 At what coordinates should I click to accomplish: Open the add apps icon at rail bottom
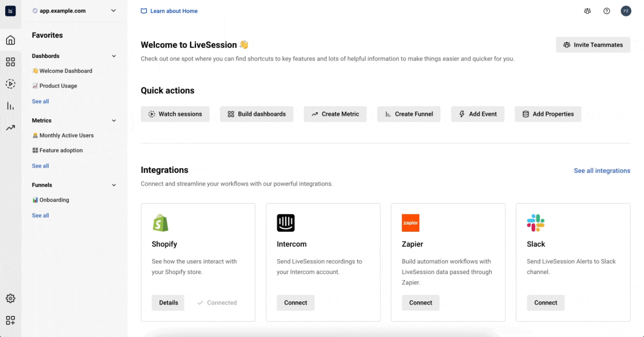pos(10,320)
